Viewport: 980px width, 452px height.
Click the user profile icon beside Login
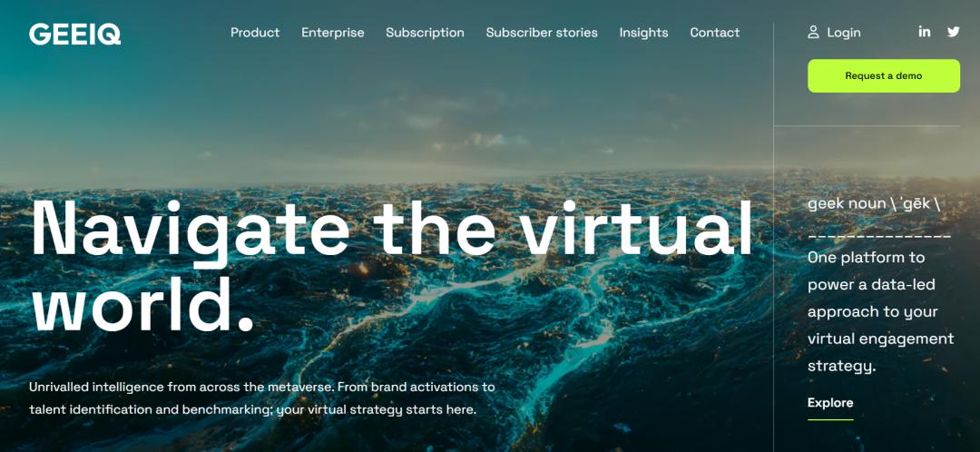tap(813, 33)
